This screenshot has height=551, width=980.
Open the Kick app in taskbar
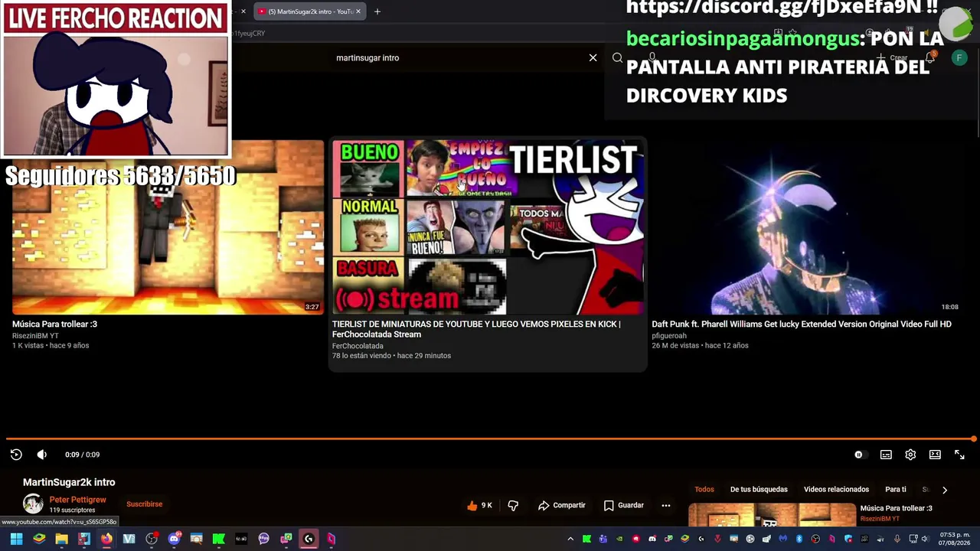[x=219, y=539]
